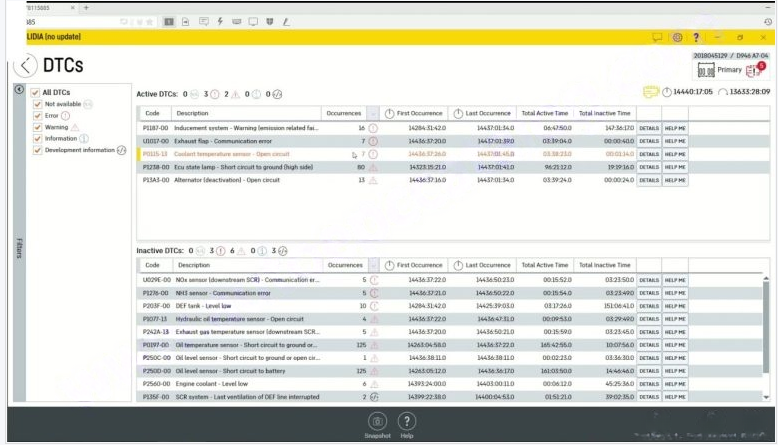Viewport: 778px width, 445px height.
Task: Open Inactive DTCs occurrences sort dropdown
Action: [x=374, y=265]
